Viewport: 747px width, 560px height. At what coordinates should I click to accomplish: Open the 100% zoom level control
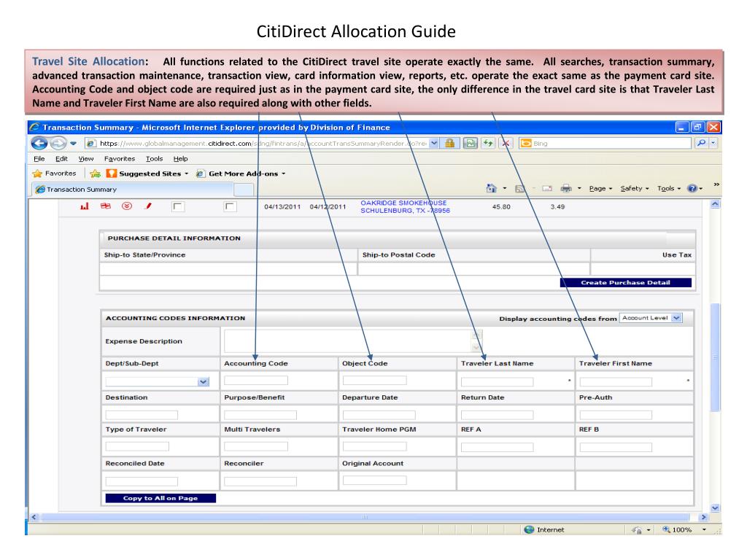click(683, 529)
